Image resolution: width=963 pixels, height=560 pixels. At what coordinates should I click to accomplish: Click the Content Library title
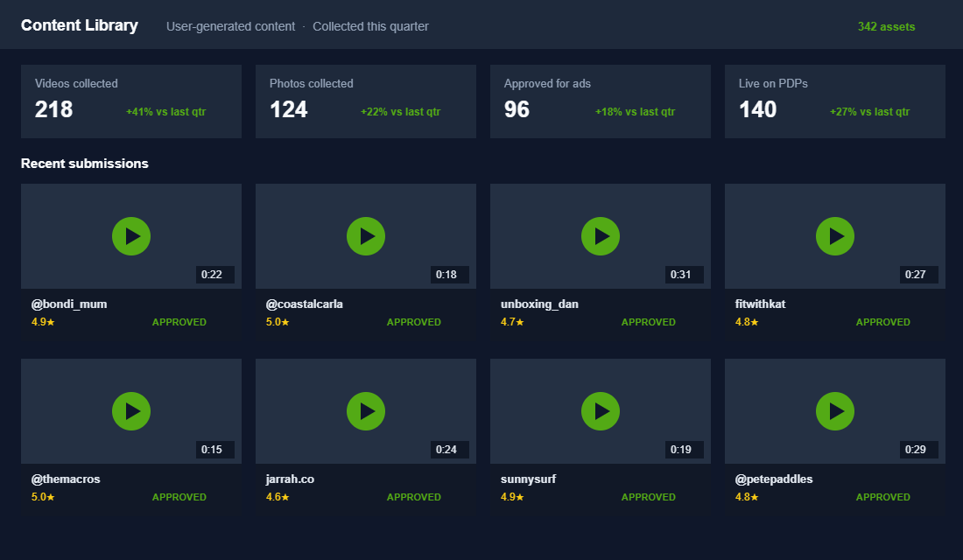pos(79,25)
